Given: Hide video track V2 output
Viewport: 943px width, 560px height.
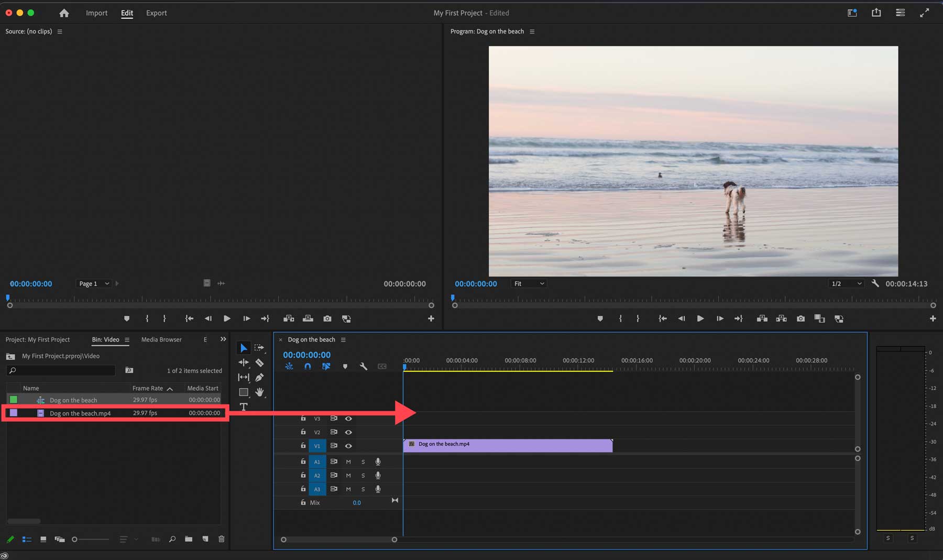Looking at the screenshot, I should tap(348, 432).
